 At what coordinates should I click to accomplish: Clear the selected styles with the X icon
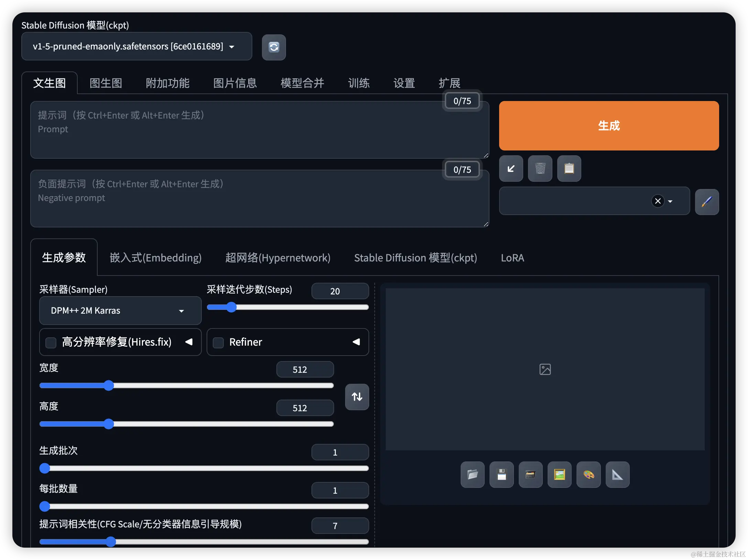tap(658, 201)
